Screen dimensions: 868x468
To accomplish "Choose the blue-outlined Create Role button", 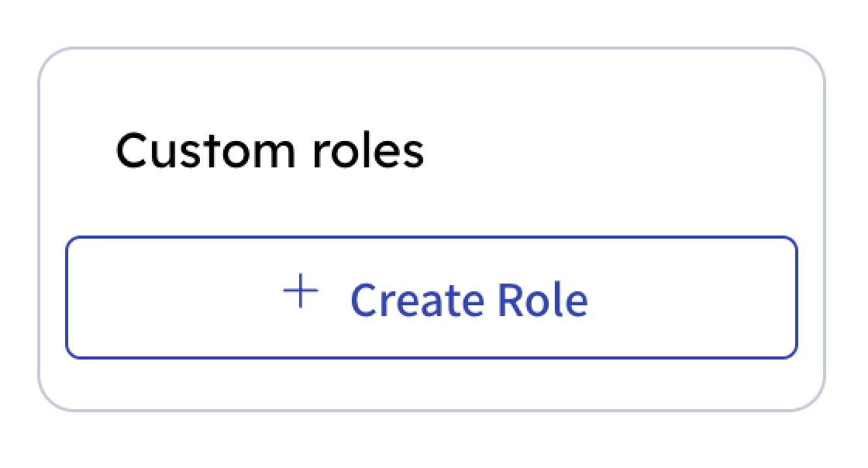I will (431, 298).
